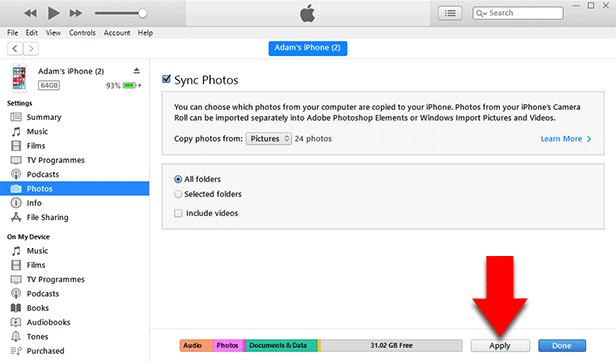616x362 pixels.
Task: Open Summary in Settings sidebar
Action: click(x=75, y=117)
